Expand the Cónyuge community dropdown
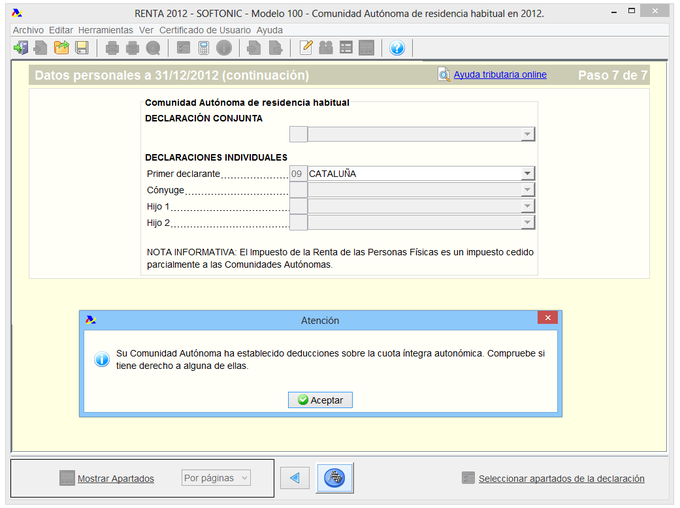The image size is (680, 508). tap(527, 190)
